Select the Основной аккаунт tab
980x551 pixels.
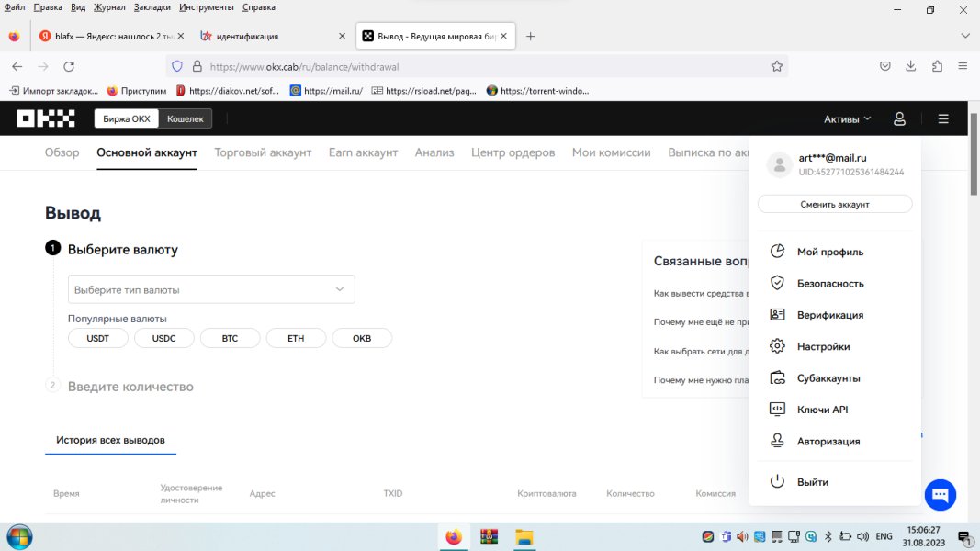[x=147, y=152]
